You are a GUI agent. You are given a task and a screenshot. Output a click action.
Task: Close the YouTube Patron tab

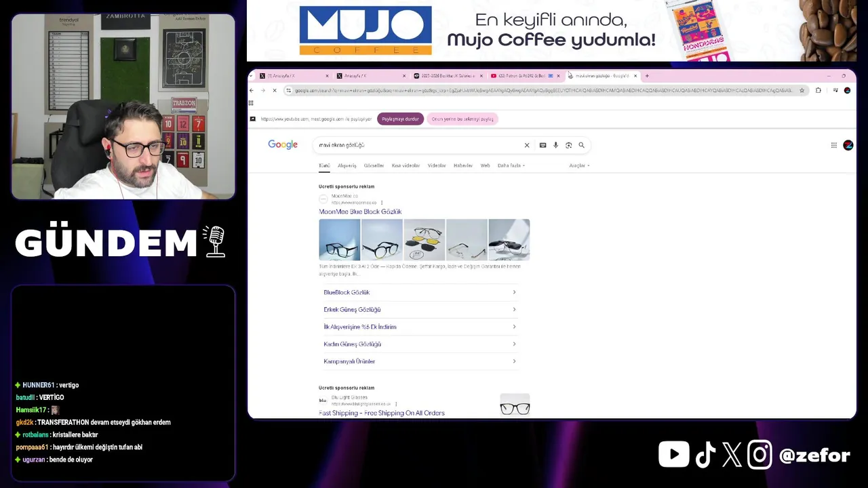[x=559, y=76]
